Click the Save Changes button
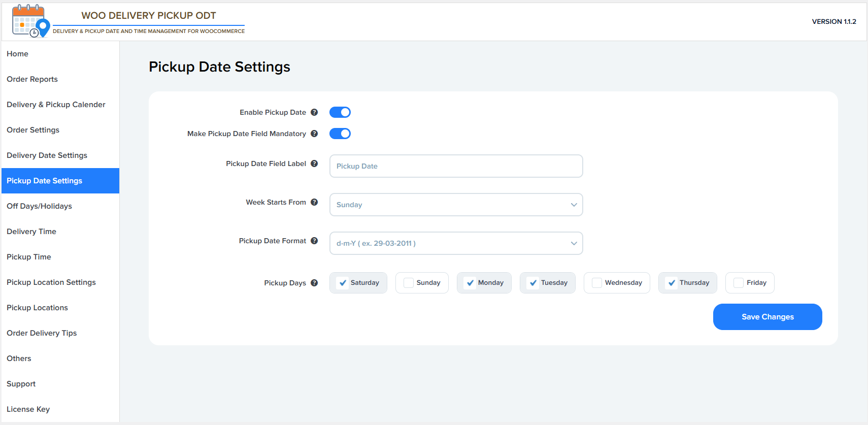The width and height of the screenshot is (868, 425). 767,317
